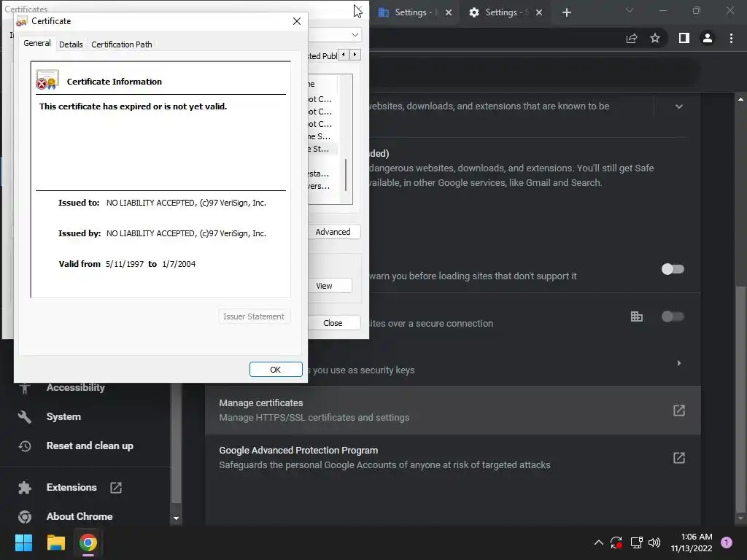Viewport: 747px width, 560px height.
Task: Click the View button in Certificates window
Action: click(x=329, y=286)
